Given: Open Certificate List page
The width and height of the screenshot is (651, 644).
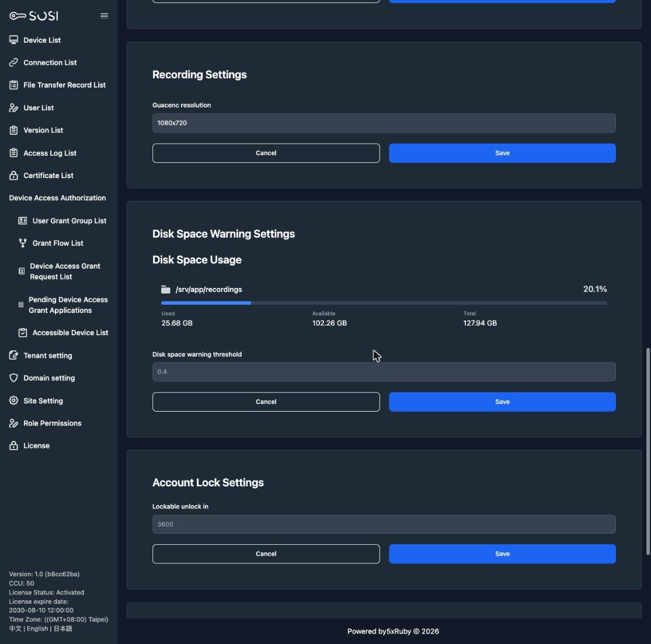Looking at the screenshot, I should (x=48, y=175).
